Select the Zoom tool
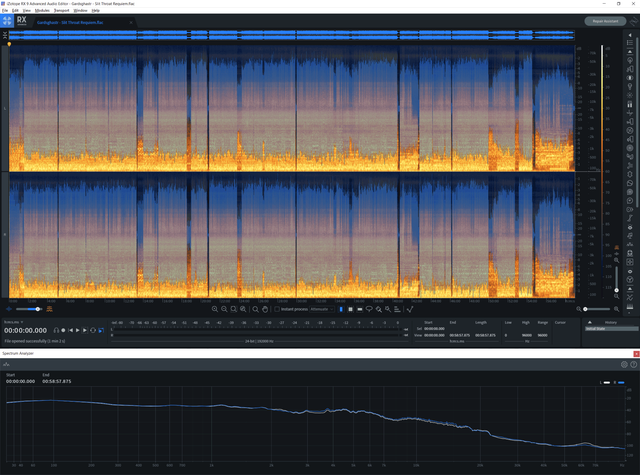This screenshot has width=640, height=475. pos(256,309)
